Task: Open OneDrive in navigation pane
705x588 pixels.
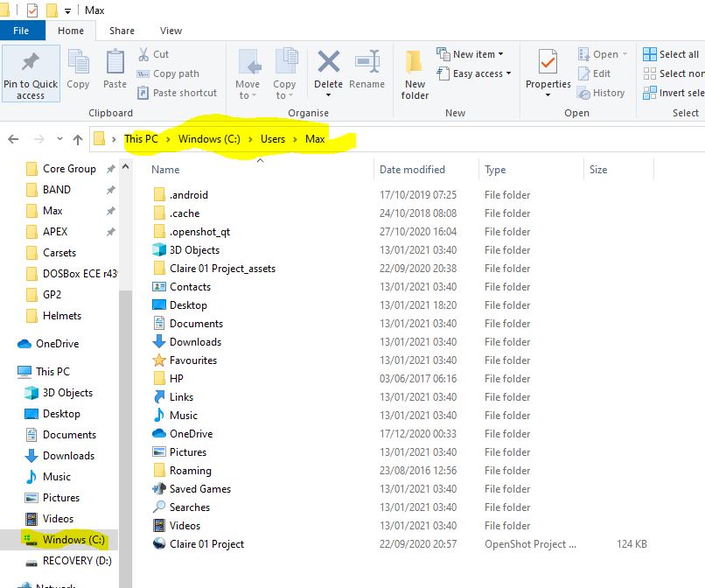Action: point(57,344)
